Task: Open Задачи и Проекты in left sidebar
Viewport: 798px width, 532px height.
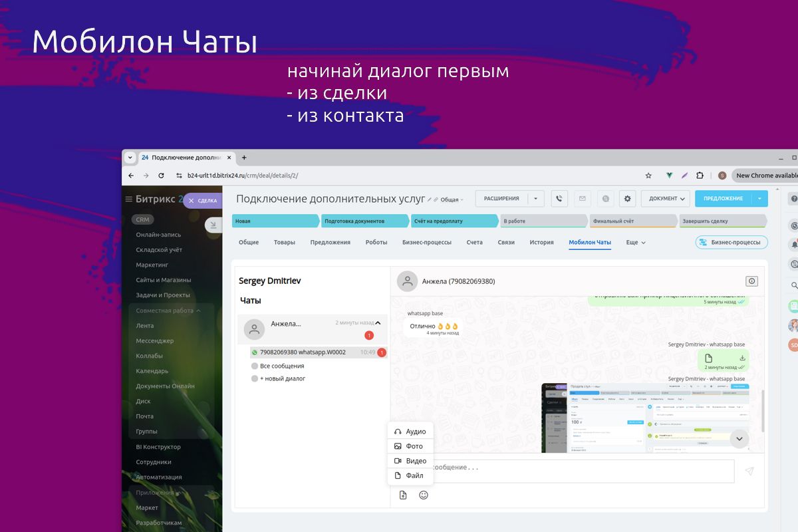Action: pos(163,295)
